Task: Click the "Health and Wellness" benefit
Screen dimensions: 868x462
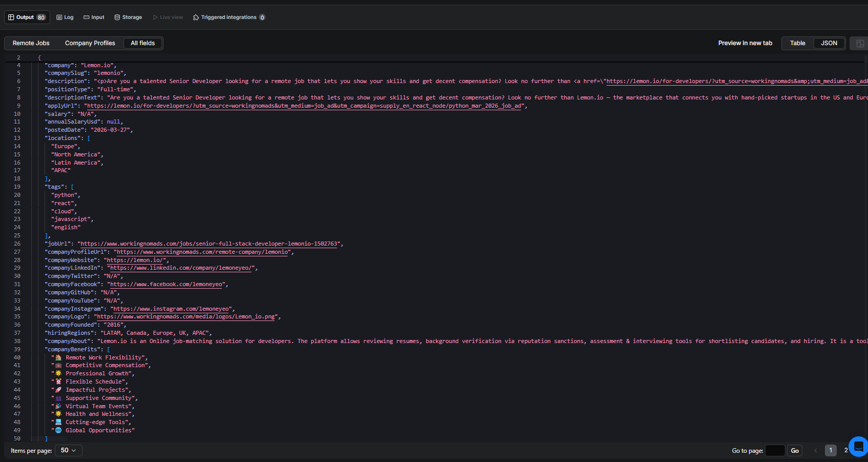Action: [x=92, y=414]
